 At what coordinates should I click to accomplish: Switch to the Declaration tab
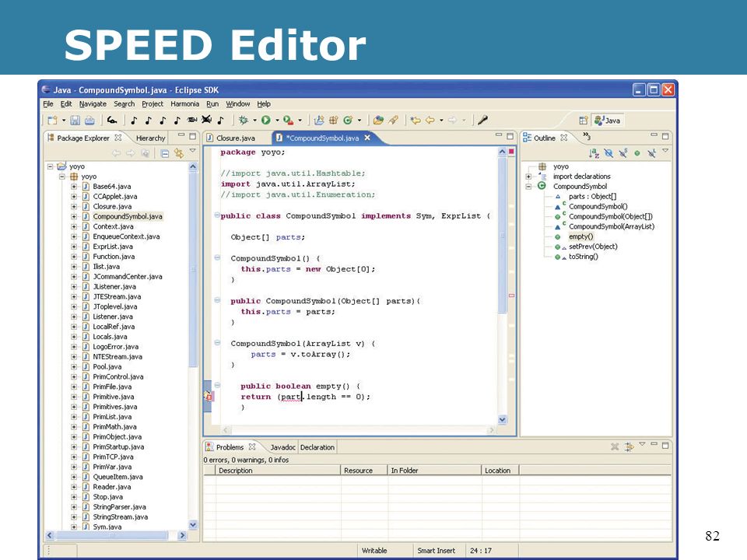[x=317, y=447]
